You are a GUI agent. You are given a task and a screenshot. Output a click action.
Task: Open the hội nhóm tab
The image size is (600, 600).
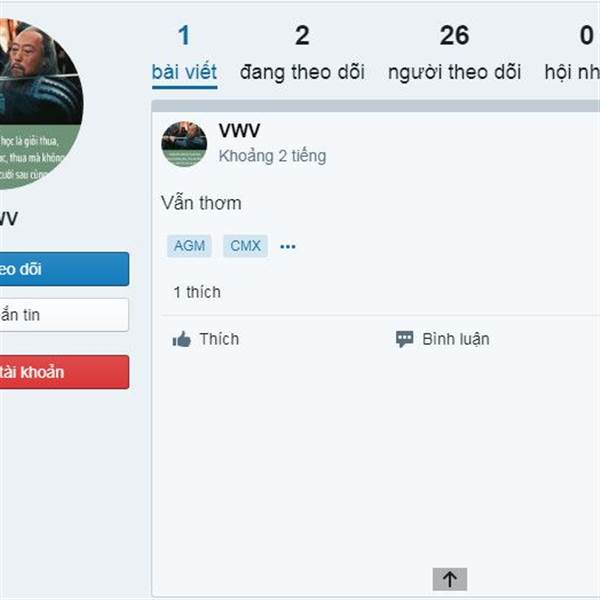[x=572, y=54]
